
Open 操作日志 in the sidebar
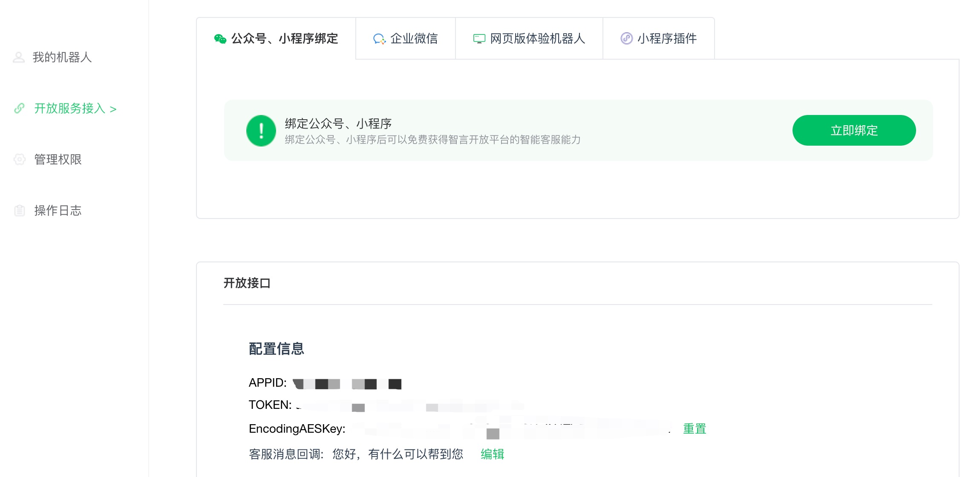tap(58, 210)
